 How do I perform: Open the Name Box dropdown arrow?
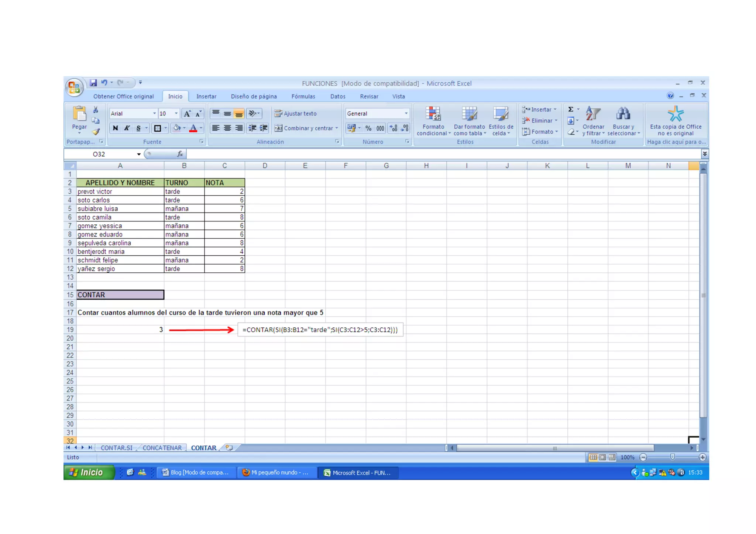coord(139,154)
